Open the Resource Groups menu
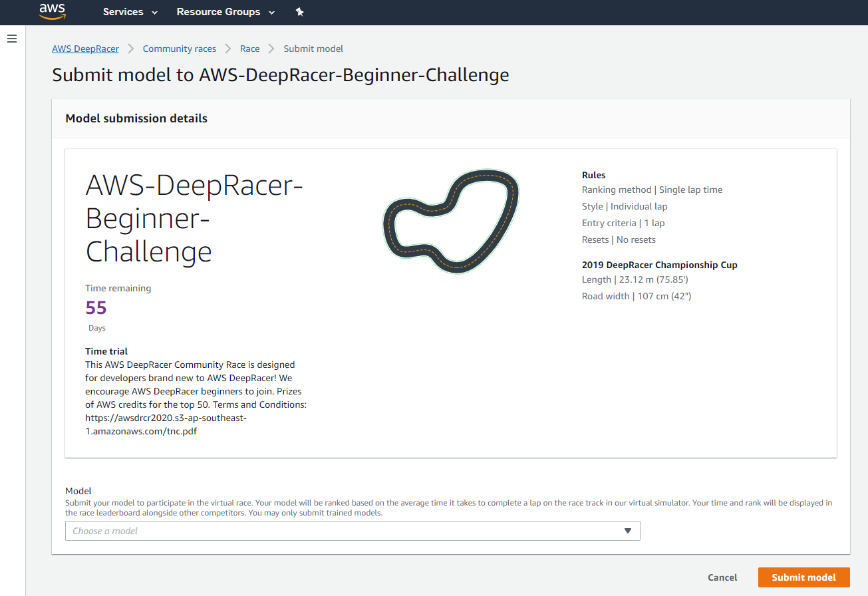This screenshot has height=596, width=868. click(x=217, y=12)
